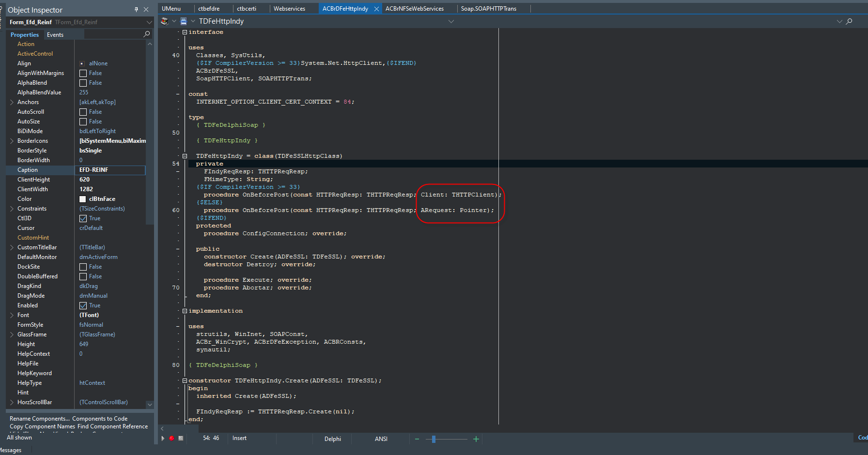
Task: Open the Form_Efd_Reinf component selector dropdown
Action: (x=149, y=22)
